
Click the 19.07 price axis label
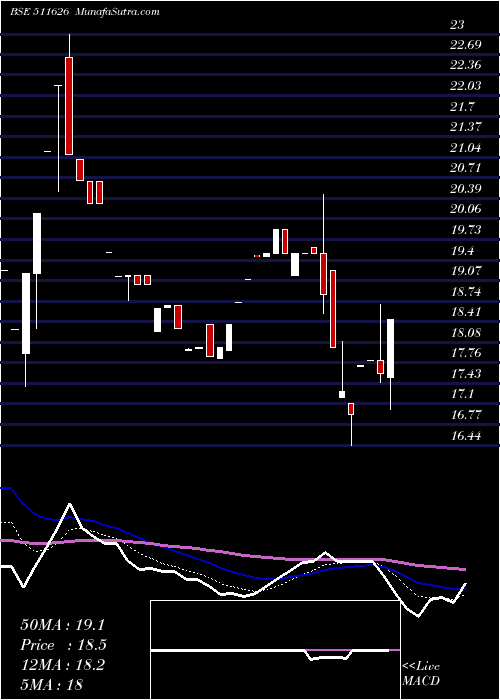click(x=466, y=271)
